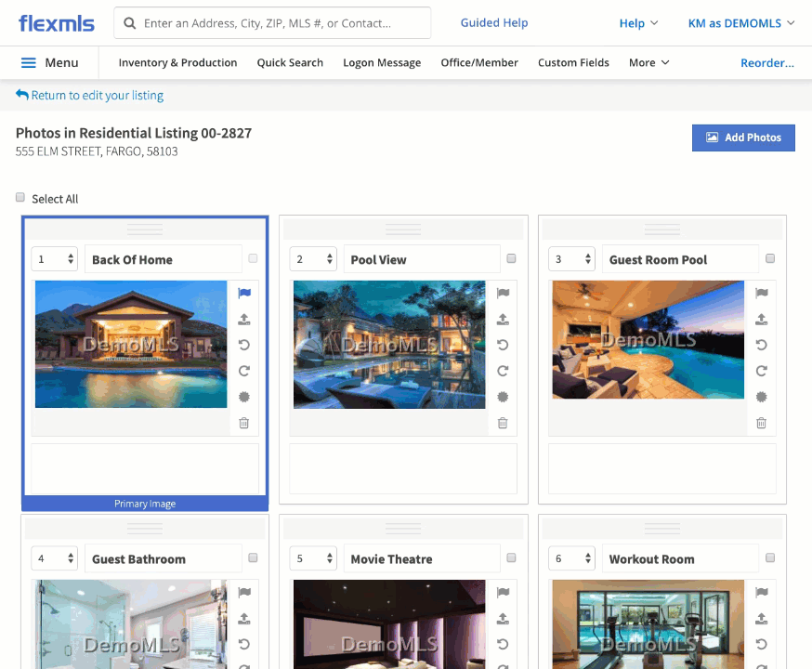Open position dropdown for Movie Theatre
The image size is (812, 669).
coord(313,558)
